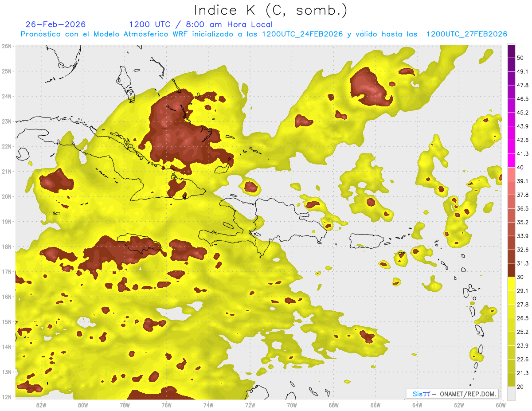Viewport: 532px width, 411px height.
Task: Click the '64W' longitude axis label
Action: [x=417, y=405]
